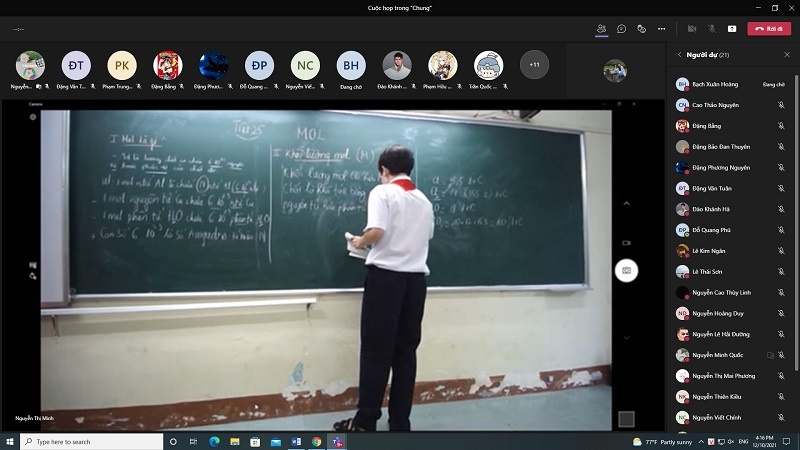Open the reactions icon in toolbar
Image resolution: width=800 pixels, height=450 pixels.
pos(641,29)
